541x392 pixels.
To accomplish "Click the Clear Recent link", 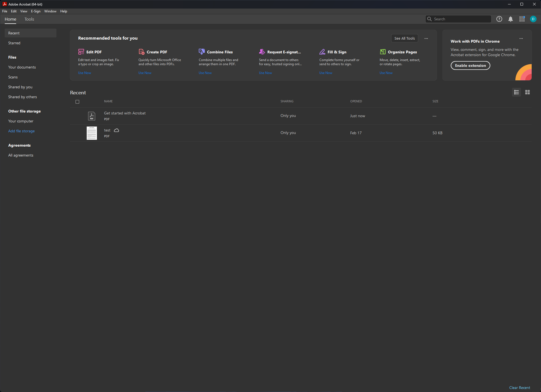I will (x=520, y=388).
